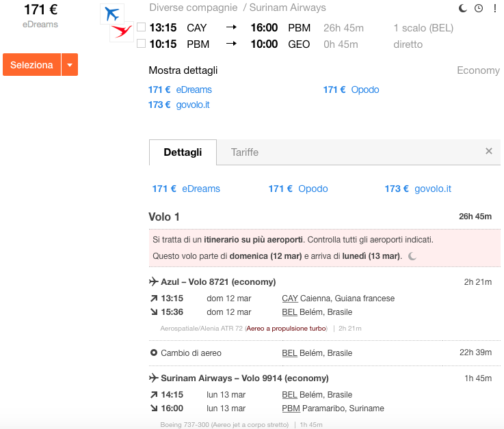Image resolution: width=504 pixels, height=429 pixels.
Task: Click the red Surinam Airways bird logo
Action: pyautogui.click(x=122, y=31)
